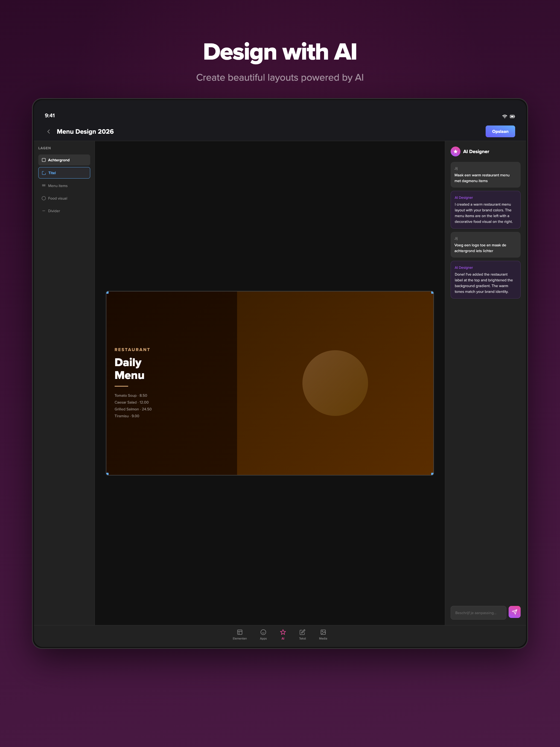Image resolution: width=560 pixels, height=747 pixels.
Task: Click the 'Menu Design 2026' project title
Action: pyautogui.click(x=85, y=132)
